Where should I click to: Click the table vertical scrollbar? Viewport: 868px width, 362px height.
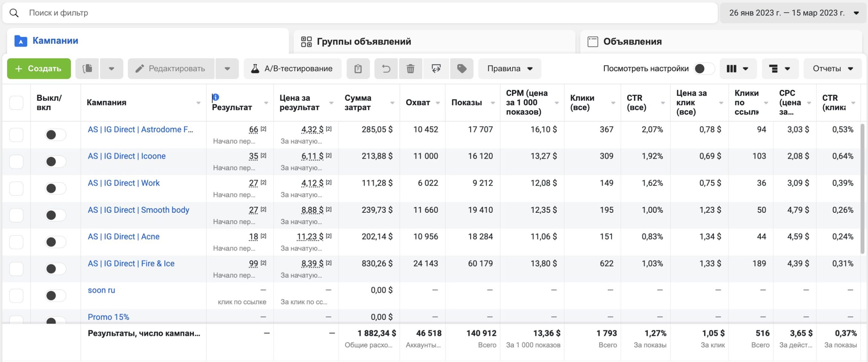(863, 189)
